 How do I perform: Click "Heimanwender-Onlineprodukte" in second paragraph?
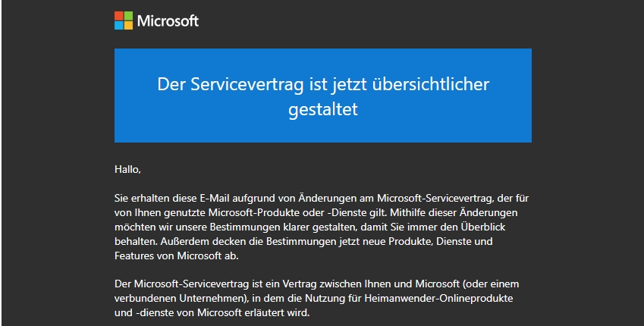[438, 299]
